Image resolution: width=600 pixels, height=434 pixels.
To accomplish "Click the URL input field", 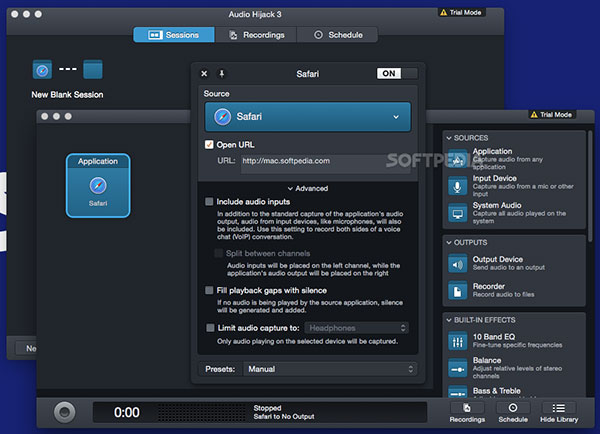I will (325, 162).
